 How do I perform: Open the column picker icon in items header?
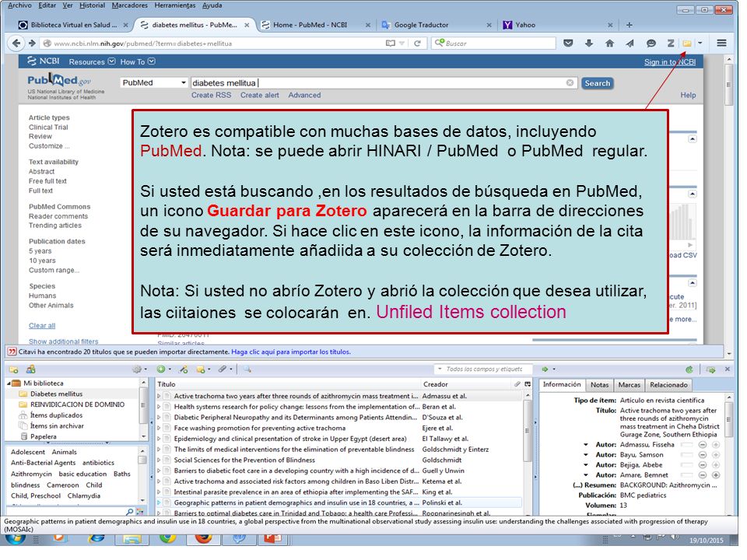pos(528,384)
